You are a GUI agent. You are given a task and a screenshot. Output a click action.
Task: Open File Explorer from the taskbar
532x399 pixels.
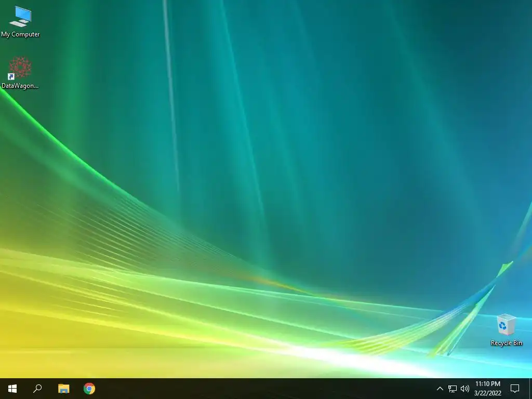(63, 389)
